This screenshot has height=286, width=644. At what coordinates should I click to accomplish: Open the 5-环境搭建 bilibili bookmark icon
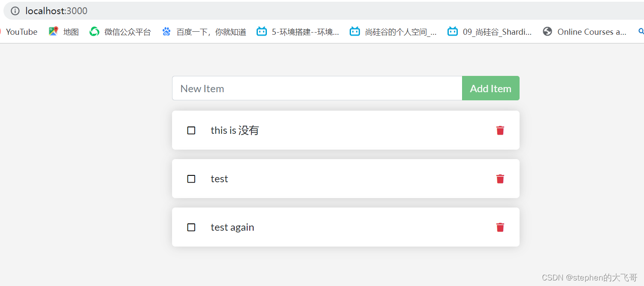(x=262, y=31)
